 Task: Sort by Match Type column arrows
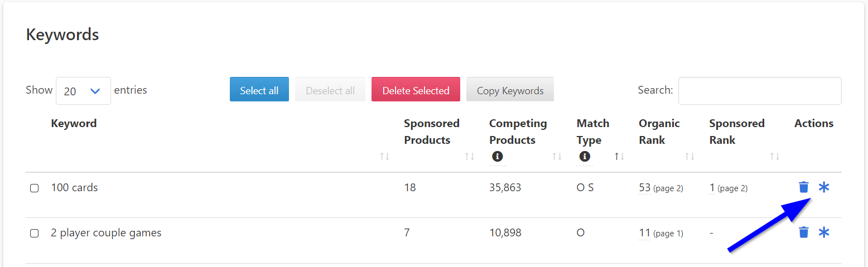[619, 157]
